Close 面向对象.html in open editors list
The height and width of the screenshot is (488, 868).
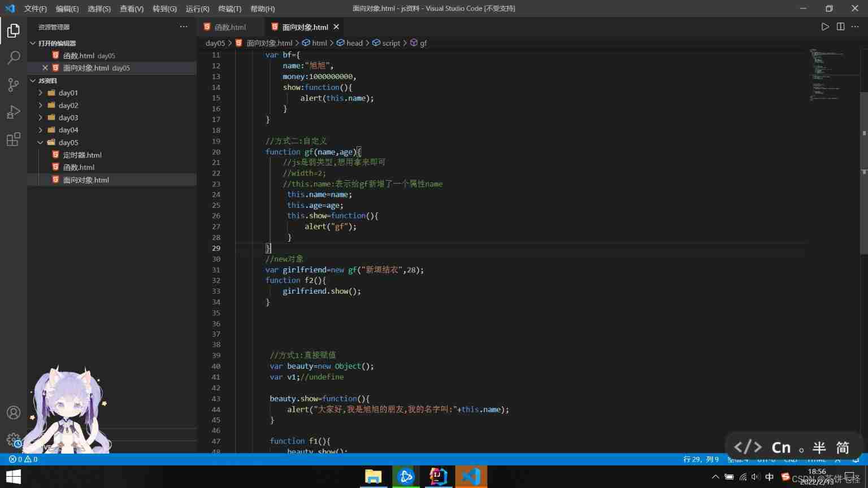(x=45, y=68)
